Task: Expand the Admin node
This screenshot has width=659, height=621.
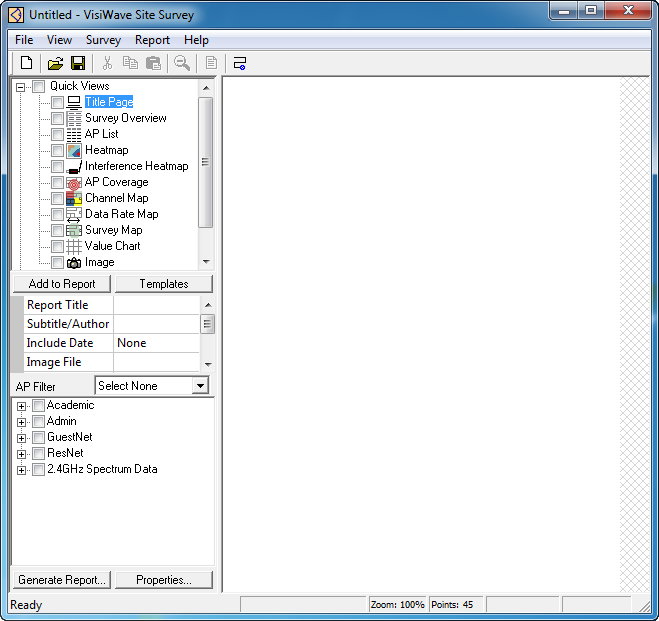Action: click(x=21, y=422)
